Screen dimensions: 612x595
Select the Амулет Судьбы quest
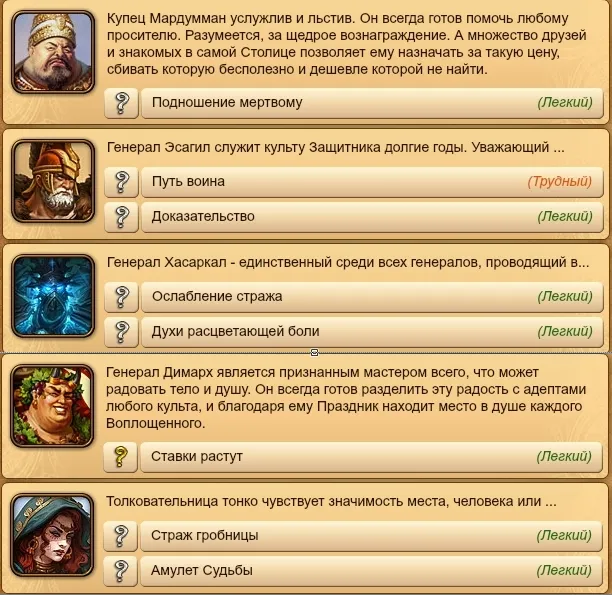coord(371,571)
